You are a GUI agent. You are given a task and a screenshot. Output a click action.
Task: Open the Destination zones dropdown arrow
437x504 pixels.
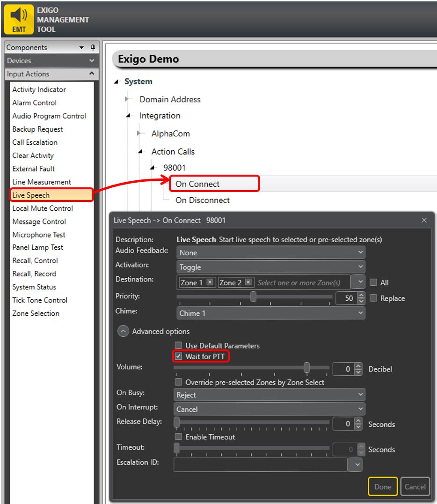tap(357, 282)
